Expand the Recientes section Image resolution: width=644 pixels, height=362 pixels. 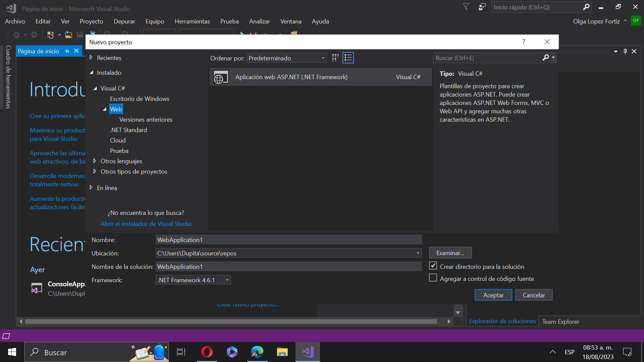point(91,58)
